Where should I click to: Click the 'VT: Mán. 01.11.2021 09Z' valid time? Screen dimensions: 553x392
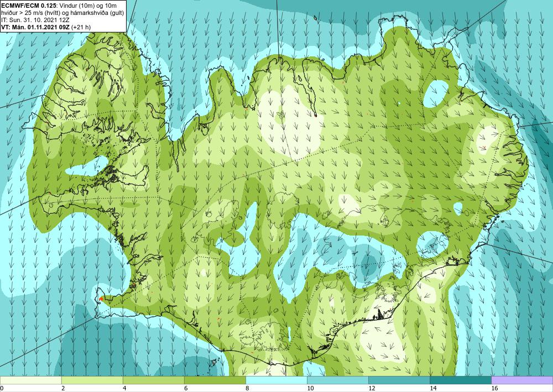(x=35, y=27)
